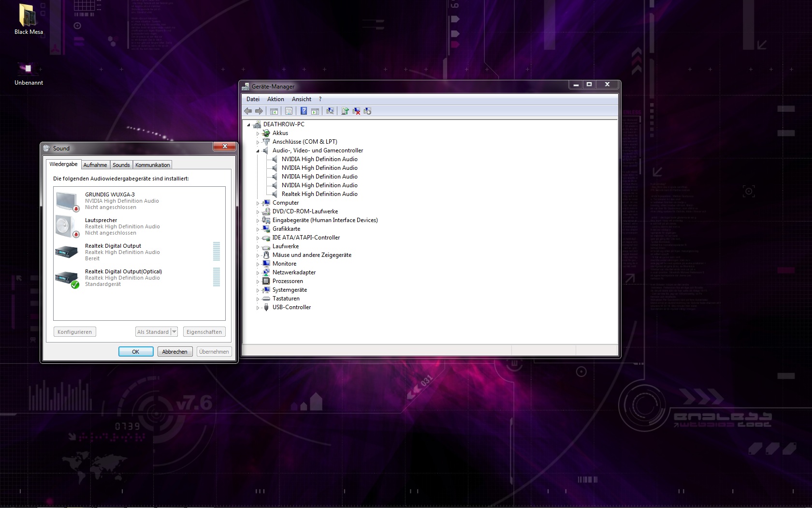Click the Netzwerkadapter network icon
Screen dimensions: 812x508
pyautogui.click(x=266, y=272)
